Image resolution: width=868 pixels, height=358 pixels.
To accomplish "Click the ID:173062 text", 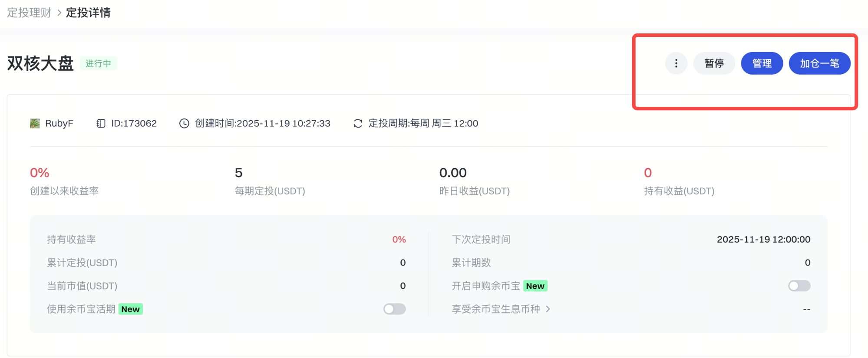I will [134, 124].
